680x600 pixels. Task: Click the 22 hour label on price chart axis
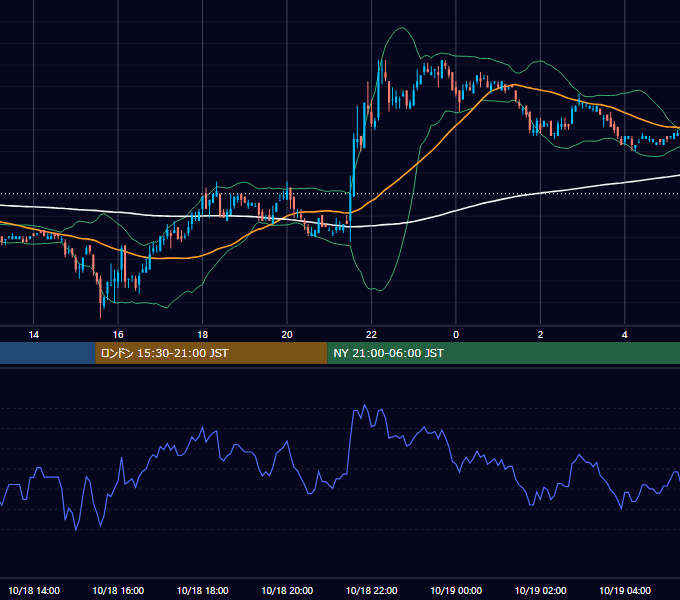click(371, 335)
